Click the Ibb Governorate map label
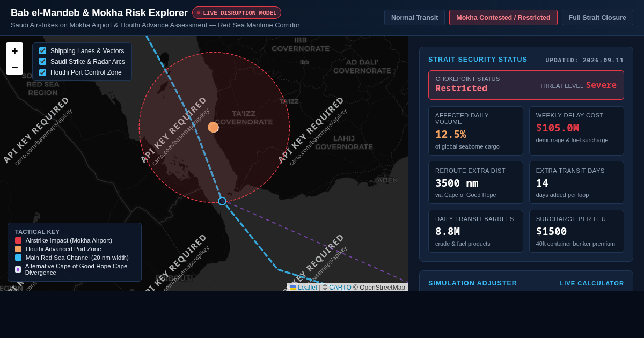This screenshot has height=338, width=644. click(x=301, y=45)
